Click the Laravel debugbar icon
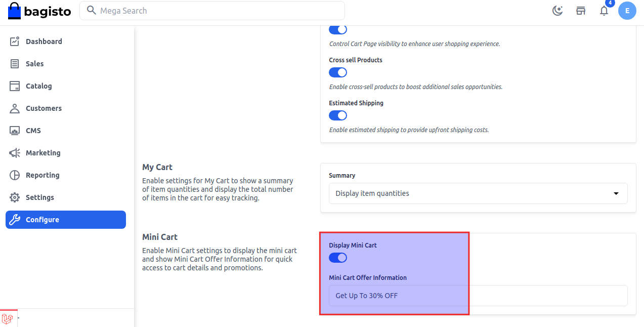644x327 pixels. coord(8,318)
